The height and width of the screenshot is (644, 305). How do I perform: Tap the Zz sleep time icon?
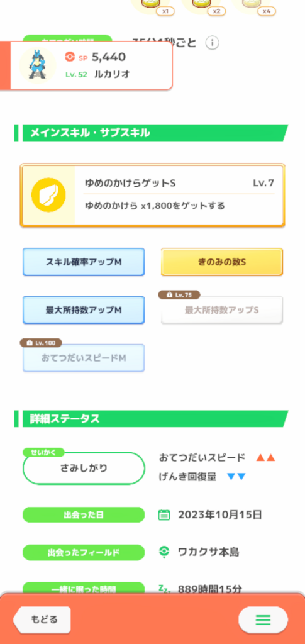(164, 588)
